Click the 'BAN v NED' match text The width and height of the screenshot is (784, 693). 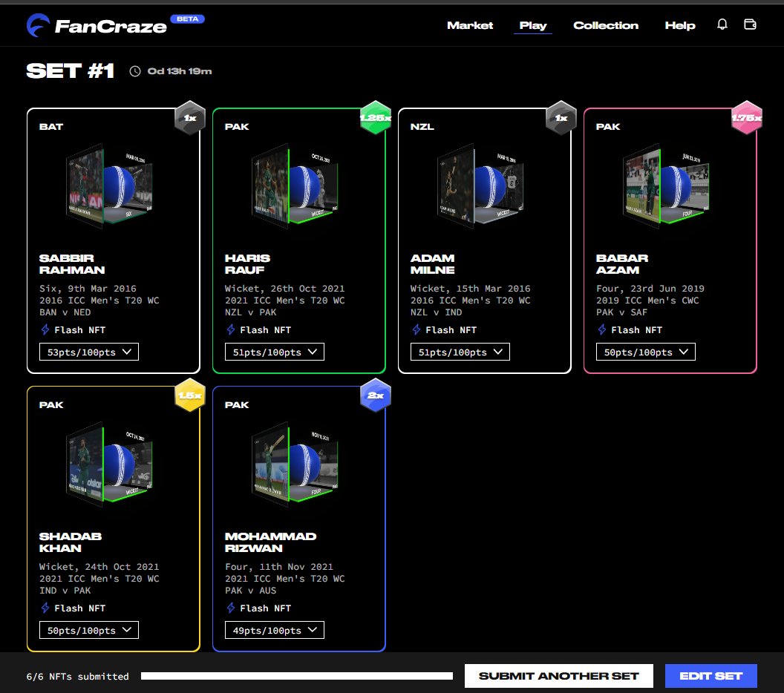(65, 312)
